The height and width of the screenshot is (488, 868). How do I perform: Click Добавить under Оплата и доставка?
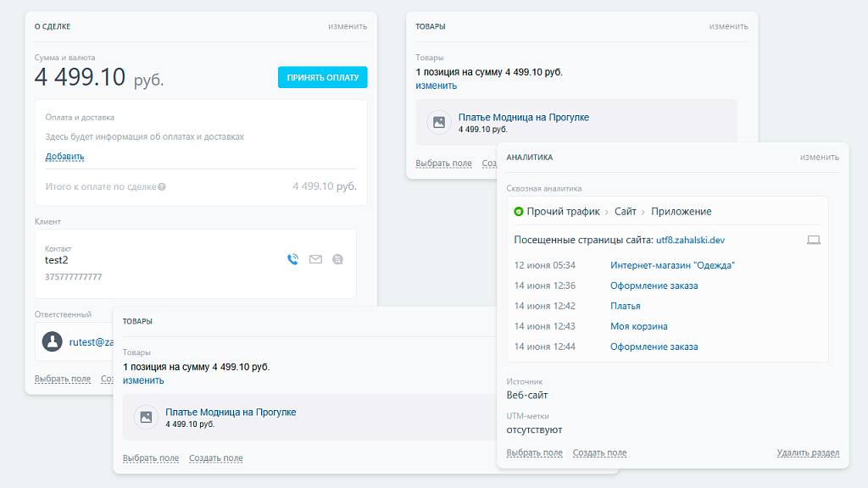[63, 157]
